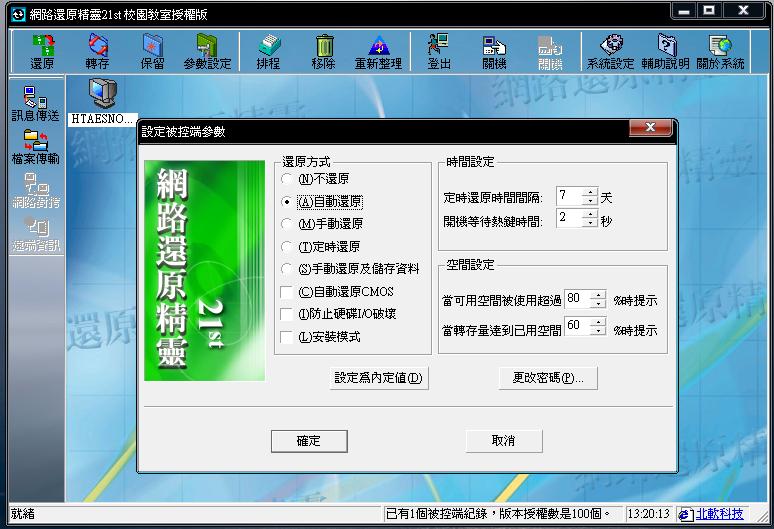Image resolution: width=774 pixels, height=529 pixels.
Task: Enable 防止硬碟I/O破壞 checkbox
Action: 288,314
